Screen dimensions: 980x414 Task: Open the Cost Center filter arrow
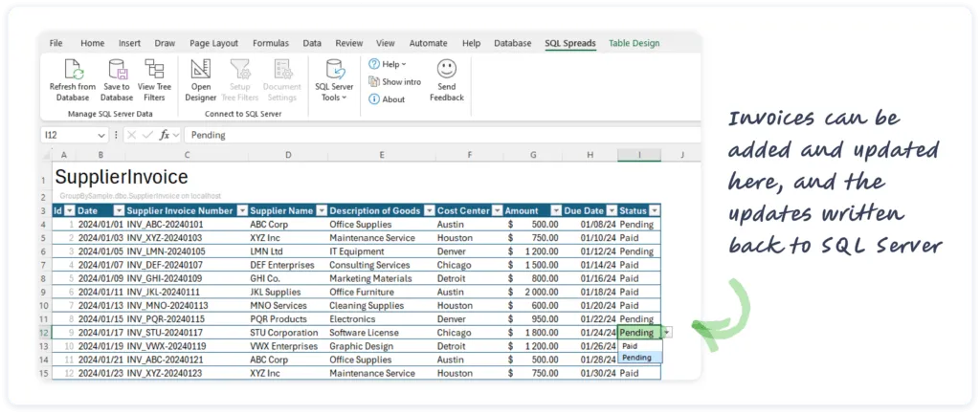pyautogui.click(x=497, y=210)
